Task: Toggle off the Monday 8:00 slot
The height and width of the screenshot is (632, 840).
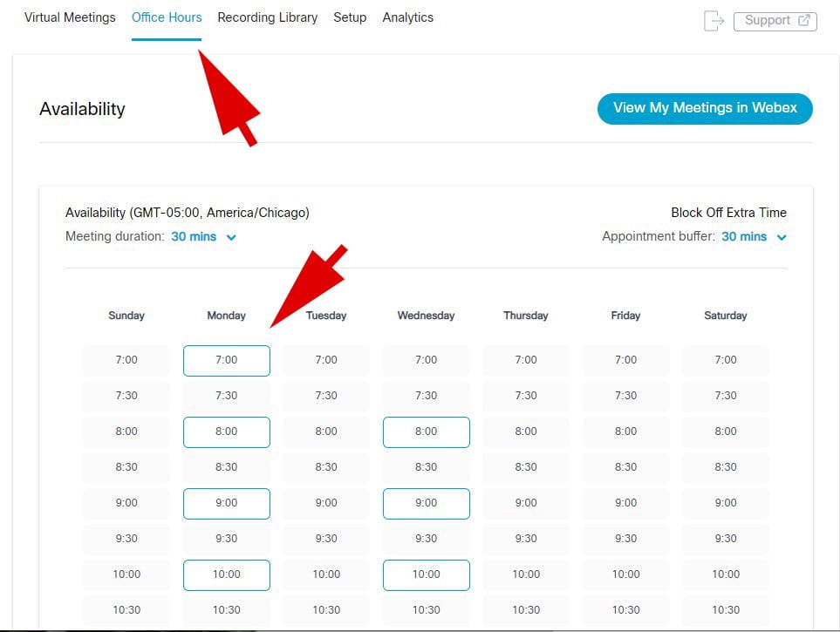Action: (x=227, y=432)
